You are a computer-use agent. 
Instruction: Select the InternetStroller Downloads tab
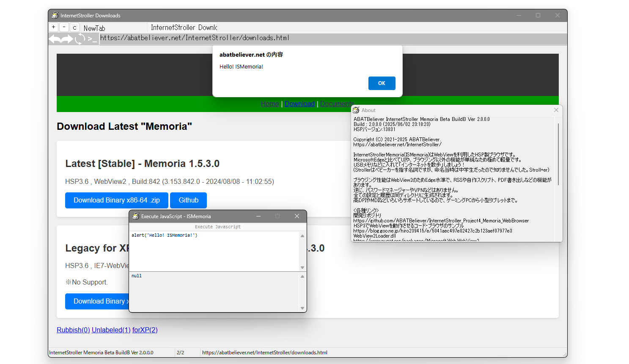pyautogui.click(x=183, y=28)
